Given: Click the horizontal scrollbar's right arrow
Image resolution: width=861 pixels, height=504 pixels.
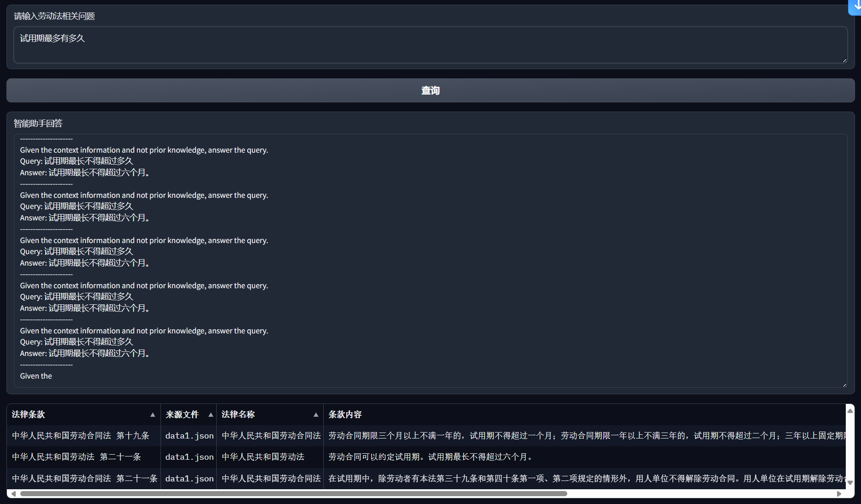Looking at the screenshot, I should point(839,494).
